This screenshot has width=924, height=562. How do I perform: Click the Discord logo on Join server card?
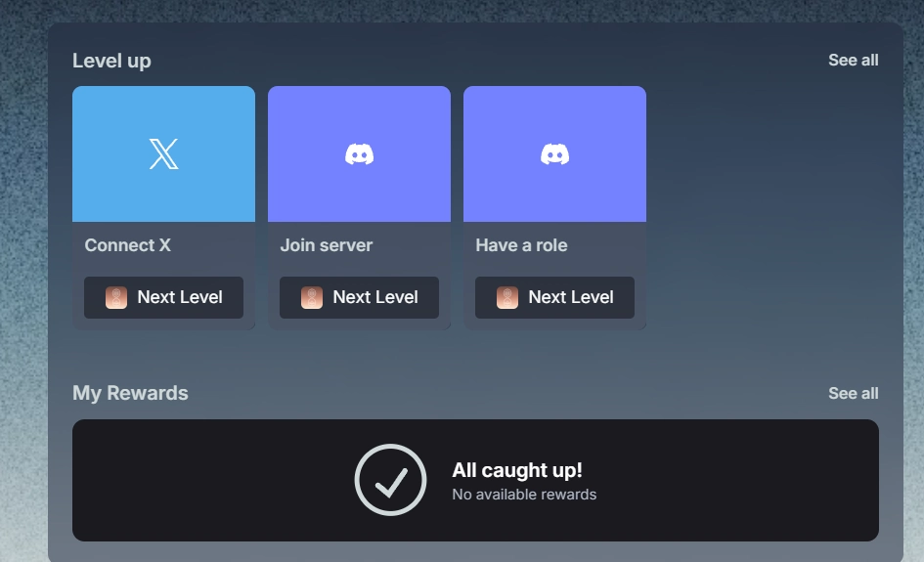(360, 154)
